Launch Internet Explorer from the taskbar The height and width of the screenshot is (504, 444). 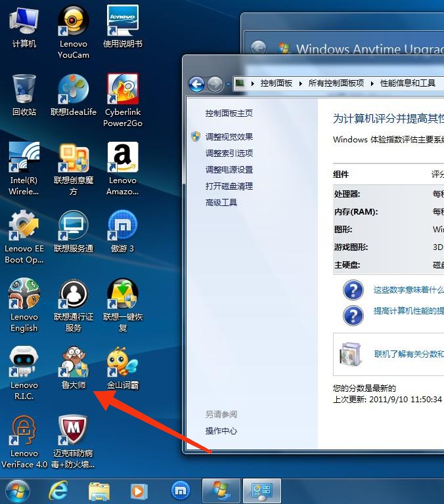point(58,491)
